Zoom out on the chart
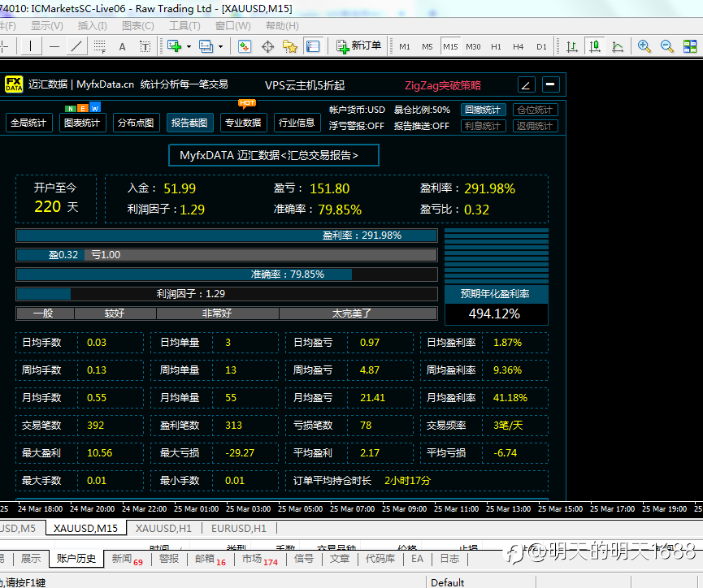Image resolution: width=703 pixels, height=588 pixels. (x=667, y=46)
